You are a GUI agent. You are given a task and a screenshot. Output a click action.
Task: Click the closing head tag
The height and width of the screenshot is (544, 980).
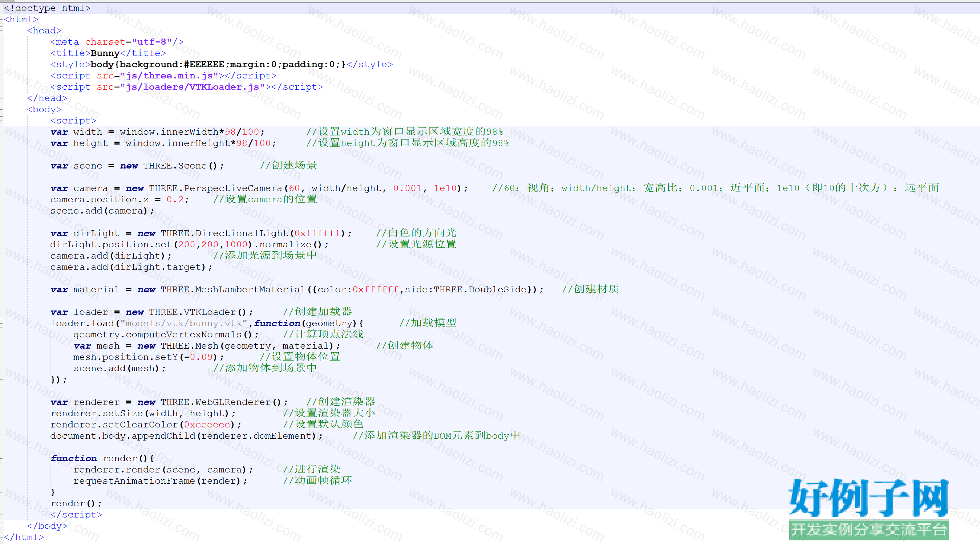pyautogui.click(x=47, y=98)
